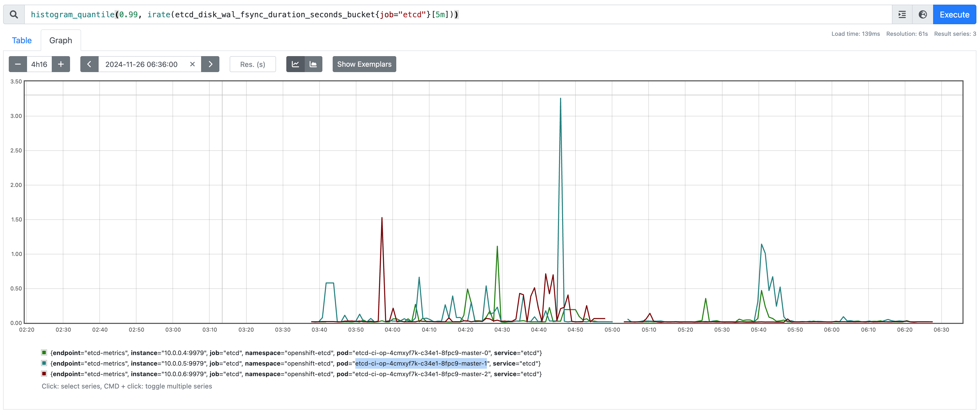The height and width of the screenshot is (414, 980).
Task: Switch to the Table tab
Action: pos(22,40)
